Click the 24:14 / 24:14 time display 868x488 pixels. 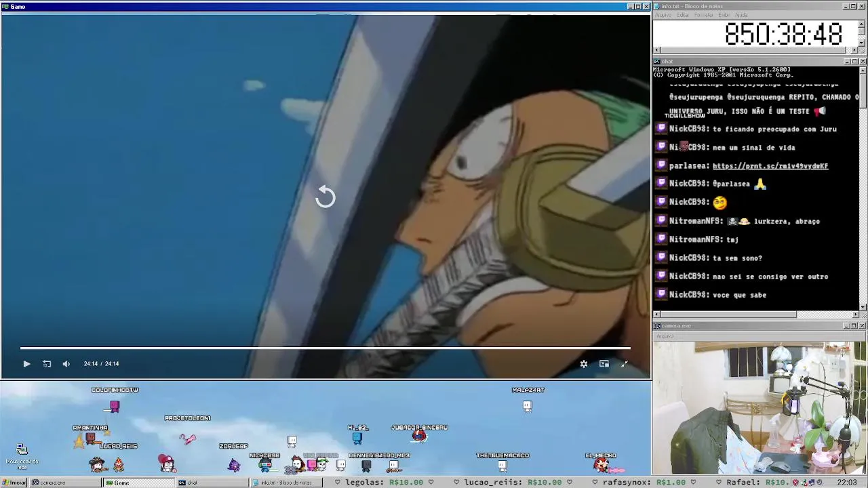(x=101, y=364)
